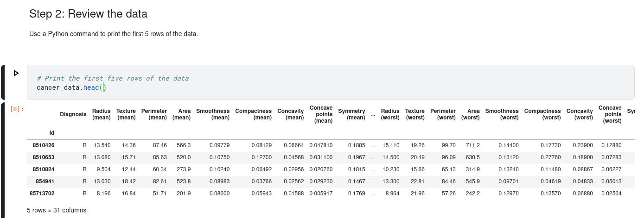Viewport: 644px width, 218px height.
Task: Select the Area (mean) column header
Action: (x=181, y=114)
